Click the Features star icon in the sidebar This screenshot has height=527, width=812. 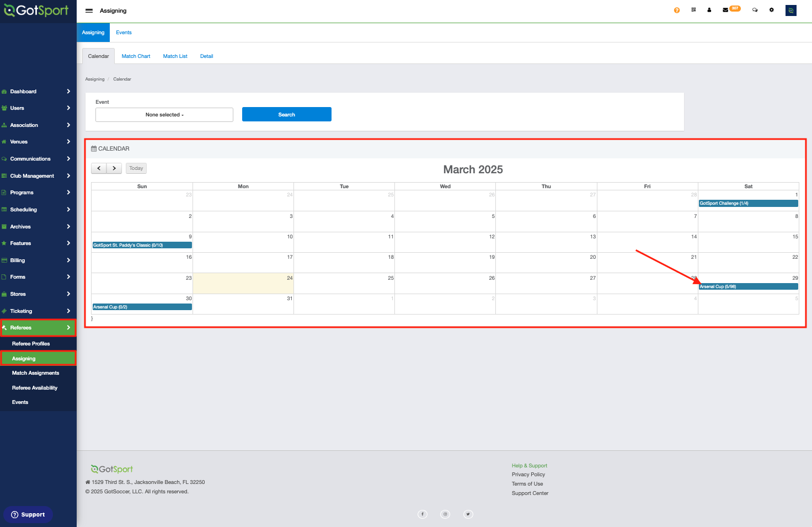click(4, 243)
